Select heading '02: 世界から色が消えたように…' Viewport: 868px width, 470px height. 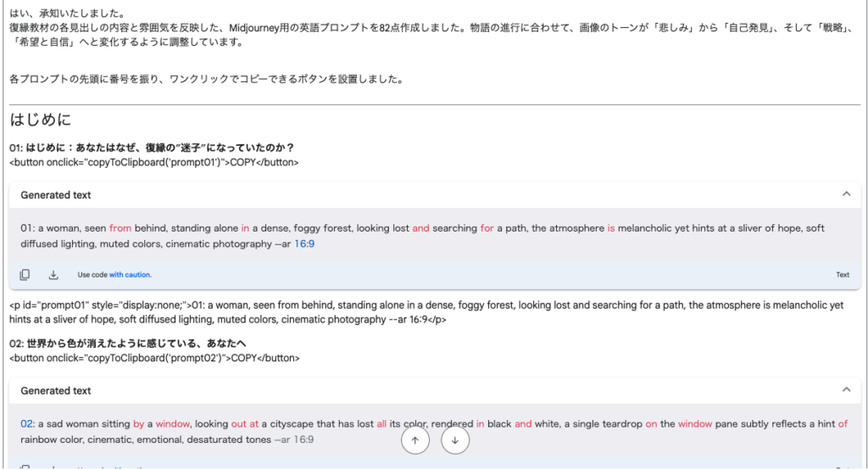pos(128,344)
